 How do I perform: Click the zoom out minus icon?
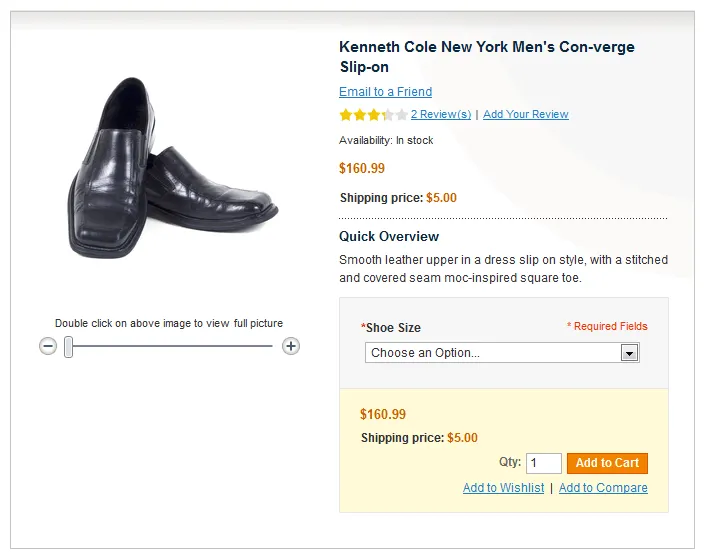pyautogui.click(x=48, y=346)
